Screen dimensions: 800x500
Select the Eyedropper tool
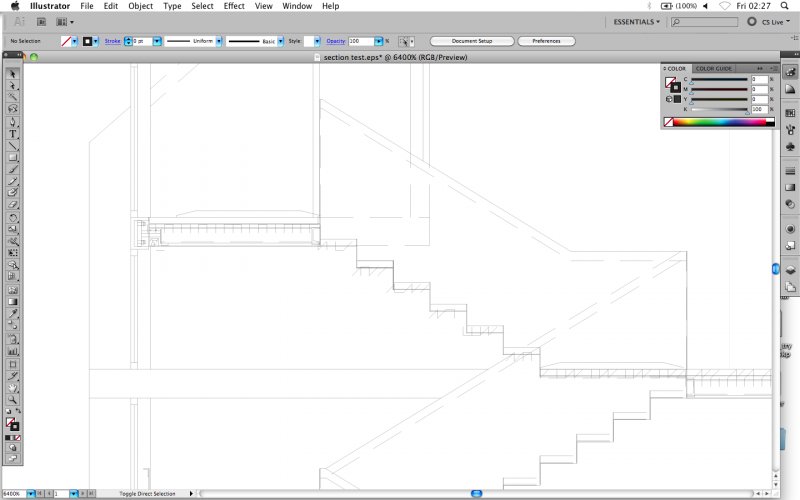(x=13, y=313)
